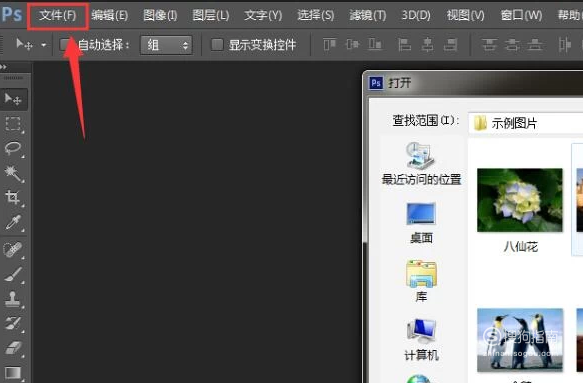Screen dimensions: 583x383
Task: Click the distribute bottom edges icon
Action: point(535,45)
